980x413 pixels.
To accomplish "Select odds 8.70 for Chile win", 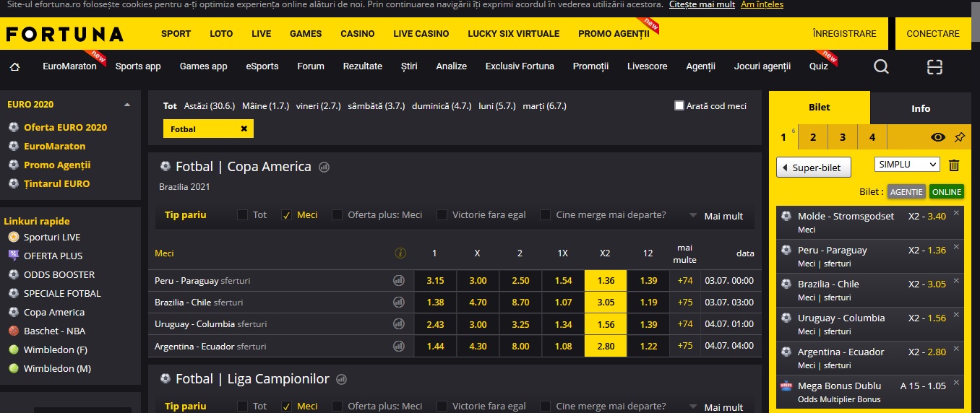I will point(520,302).
